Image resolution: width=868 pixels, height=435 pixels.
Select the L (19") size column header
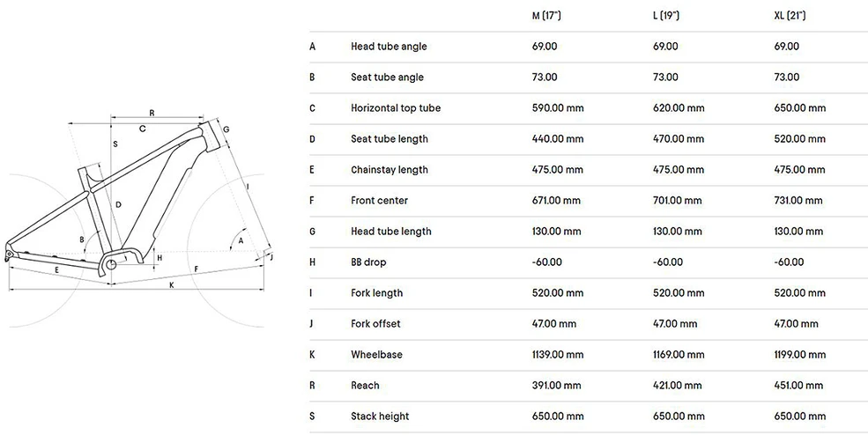coord(666,16)
